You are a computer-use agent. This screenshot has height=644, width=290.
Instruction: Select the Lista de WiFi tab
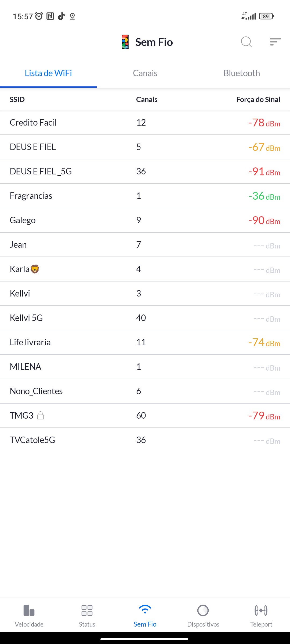(48, 73)
